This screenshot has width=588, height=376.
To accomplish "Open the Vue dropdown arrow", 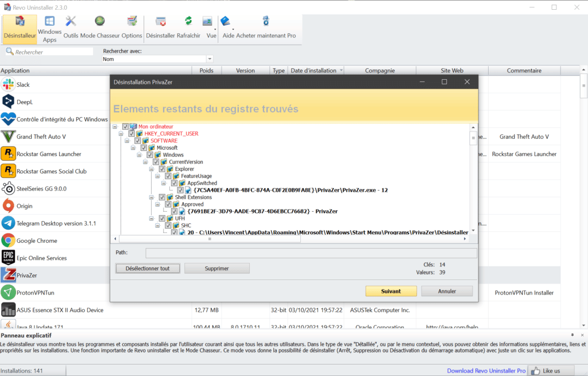I will coord(215,29).
